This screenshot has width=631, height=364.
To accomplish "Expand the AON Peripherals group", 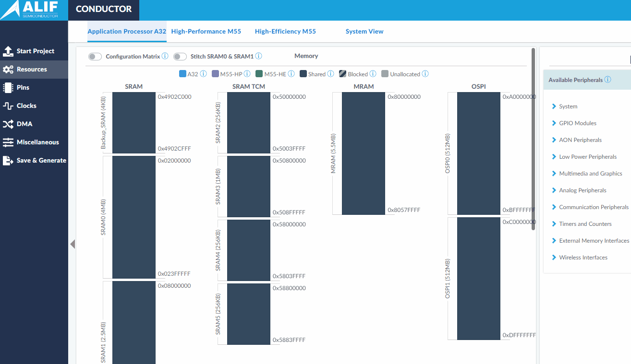I will pos(554,140).
